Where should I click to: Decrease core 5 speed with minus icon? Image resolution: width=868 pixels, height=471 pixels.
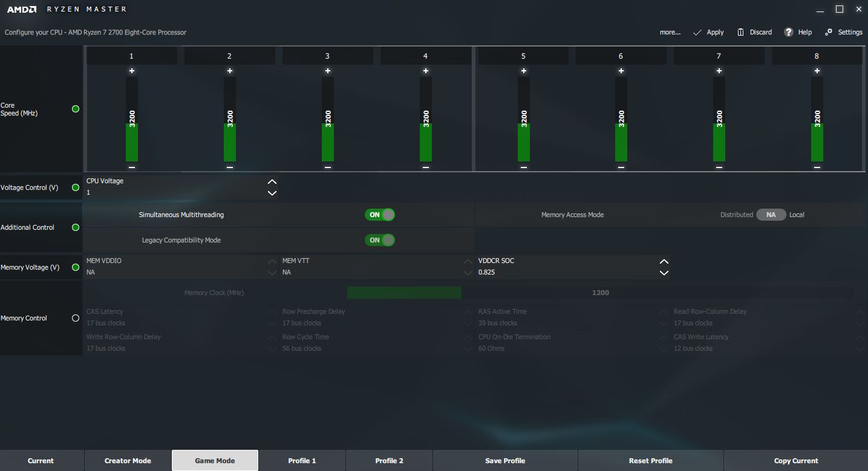click(x=524, y=167)
